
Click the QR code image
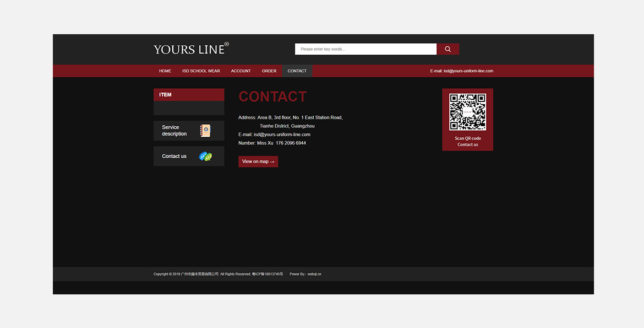[x=467, y=112]
